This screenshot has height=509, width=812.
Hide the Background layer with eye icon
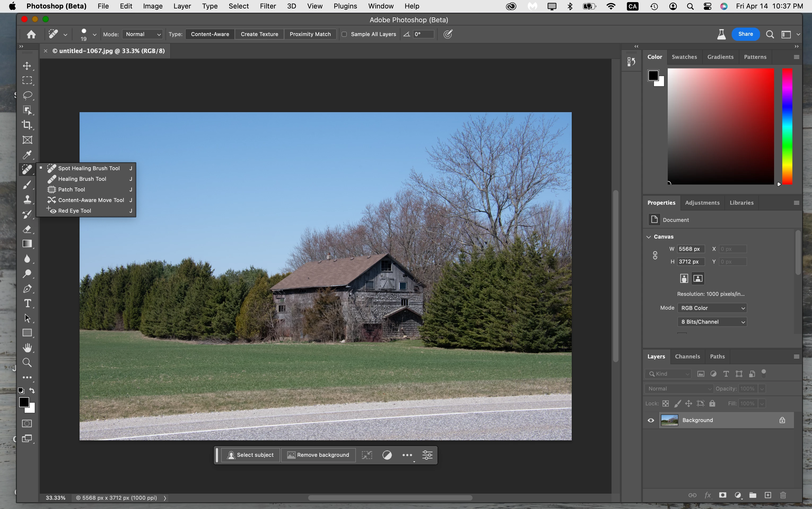651,420
